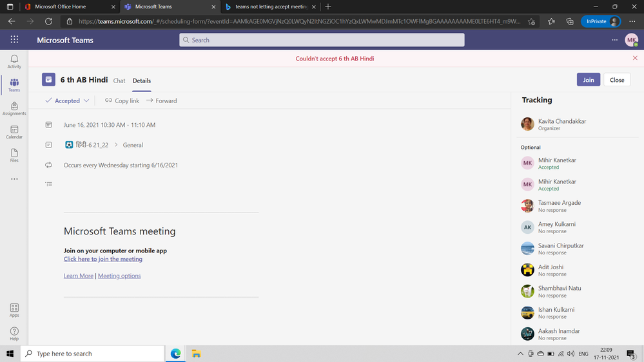This screenshot has width=644, height=362.
Task: Click the Teams search box
Action: point(322,40)
